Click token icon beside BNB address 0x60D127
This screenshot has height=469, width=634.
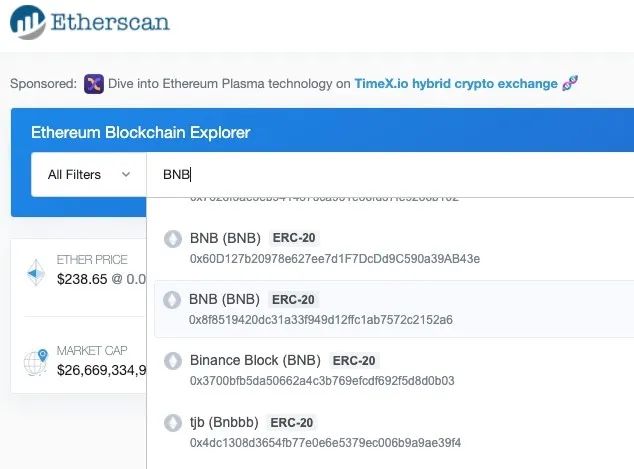[171, 239]
